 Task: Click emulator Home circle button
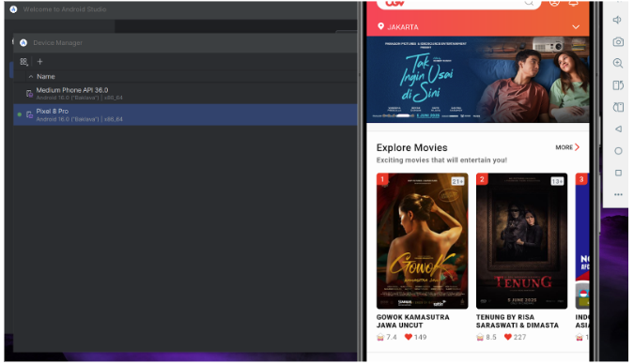(618, 151)
